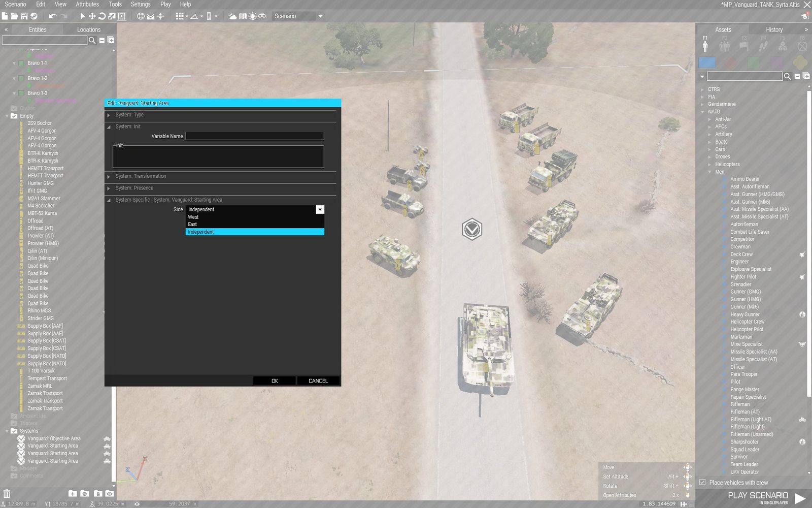Open the Attributes menu

click(x=87, y=4)
